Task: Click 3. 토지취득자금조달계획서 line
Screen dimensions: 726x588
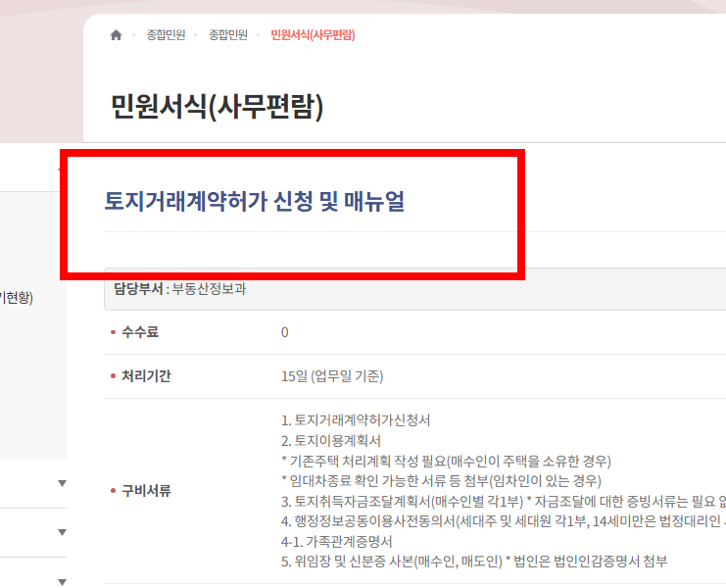Action: click(504, 502)
